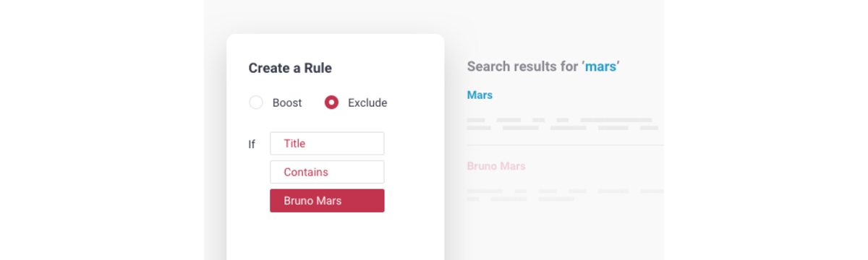Viewport: 868px width, 260px height.
Task: Select the Boost radio button
Action: (256, 103)
